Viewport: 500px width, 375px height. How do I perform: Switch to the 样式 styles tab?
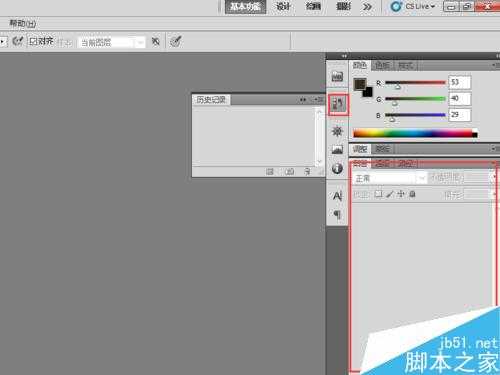click(x=406, y=66)
